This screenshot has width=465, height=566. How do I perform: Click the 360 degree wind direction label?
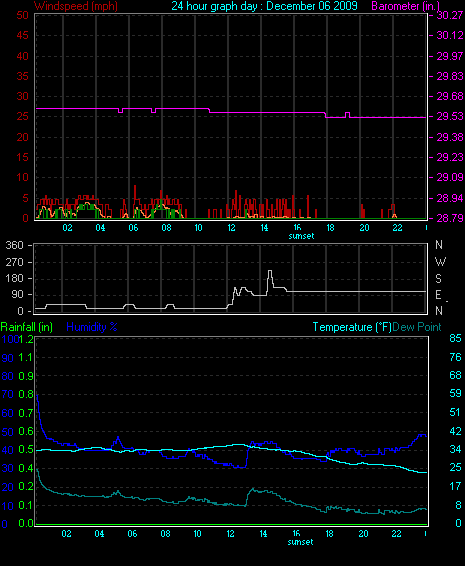[x=14, y=245]
